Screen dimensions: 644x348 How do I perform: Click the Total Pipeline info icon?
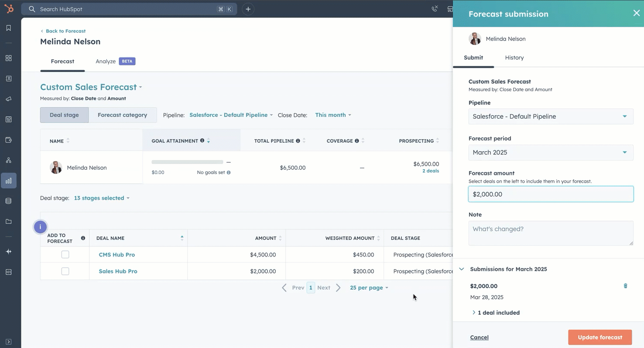(x=298, y=141)
